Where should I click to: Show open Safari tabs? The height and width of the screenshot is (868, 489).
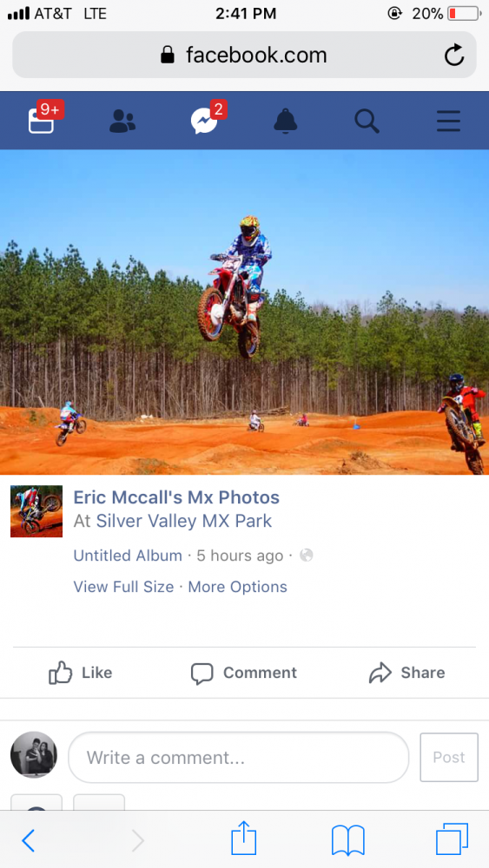452,839
